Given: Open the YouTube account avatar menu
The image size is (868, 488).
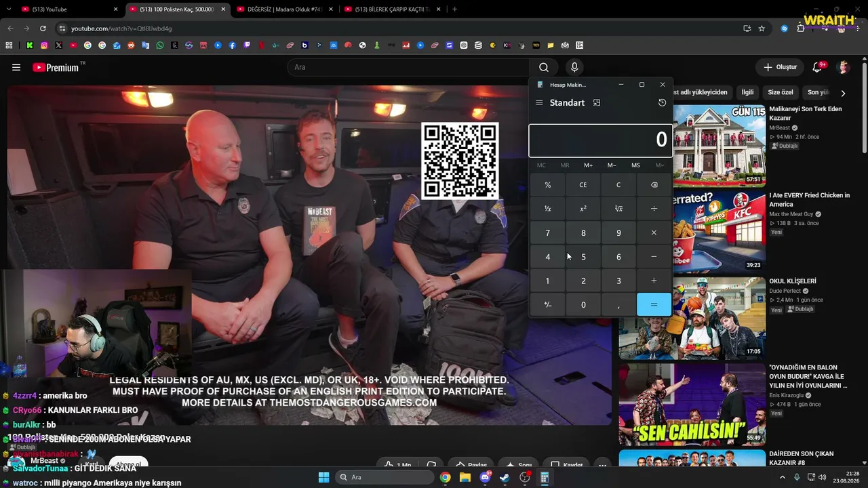Looking at the screenshot, I should pyautogui.click(x=844, y=67).
